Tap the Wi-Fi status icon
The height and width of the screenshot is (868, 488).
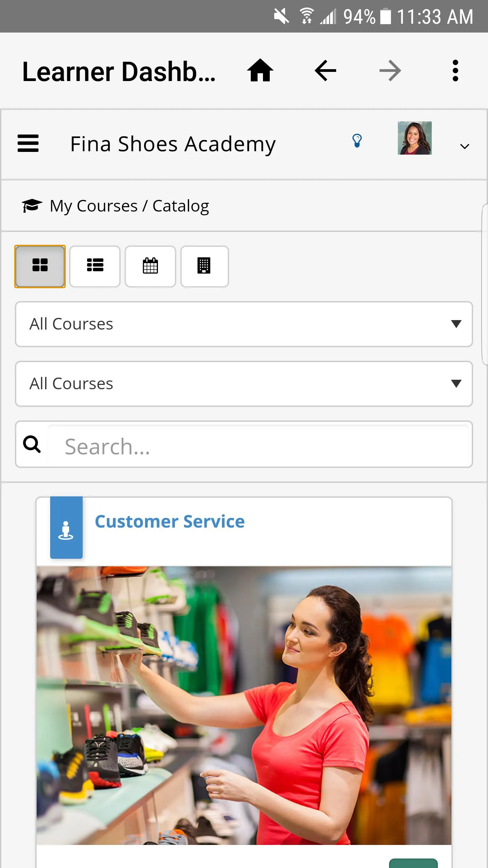click(x=307, y=16)
